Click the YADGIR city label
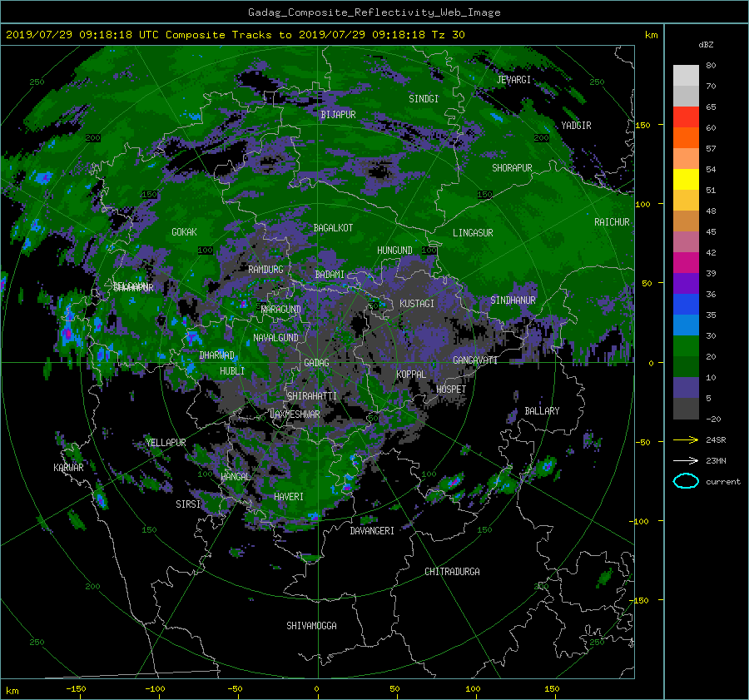The width and height of the screenshot is (749, 700). point(576,125)
